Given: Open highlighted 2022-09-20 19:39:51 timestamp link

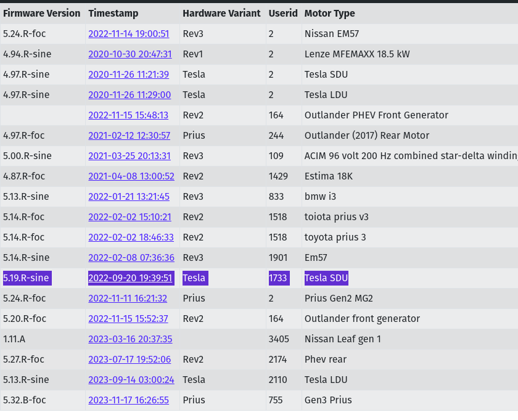Looking at the screenshot, I should (130, 278).
